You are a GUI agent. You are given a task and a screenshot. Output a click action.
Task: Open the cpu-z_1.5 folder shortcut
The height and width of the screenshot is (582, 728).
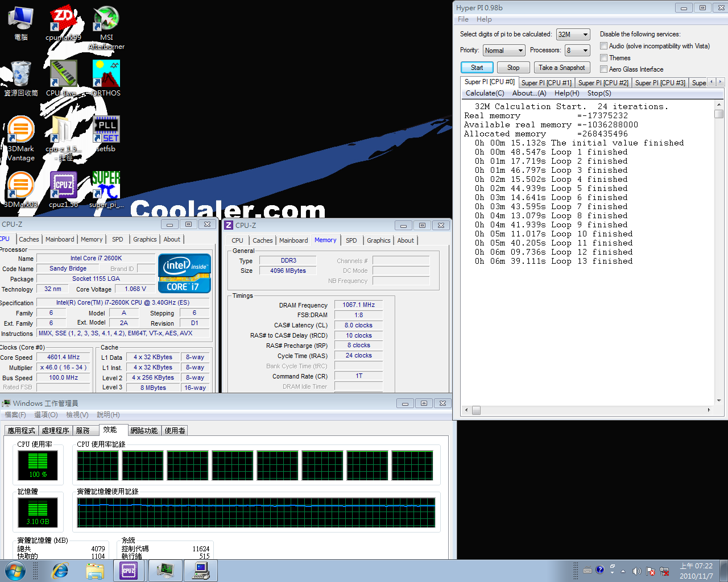[x=63, y=139]
